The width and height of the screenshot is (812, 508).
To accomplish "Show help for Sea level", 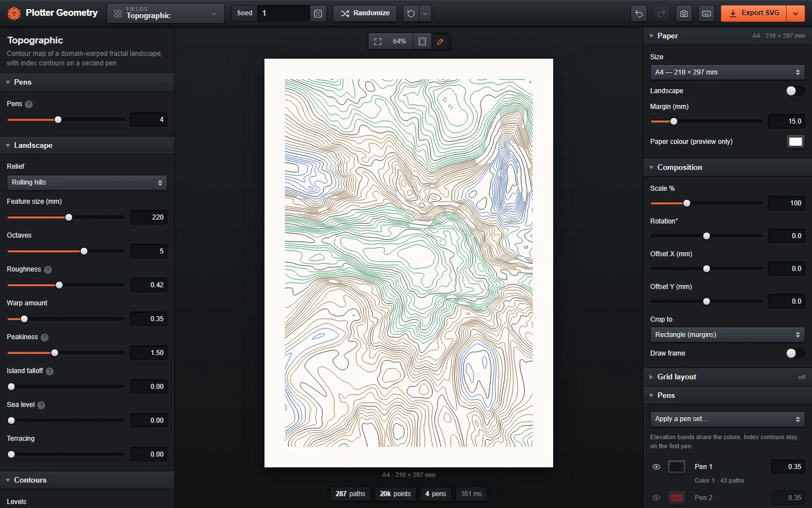I will (41, 405).
